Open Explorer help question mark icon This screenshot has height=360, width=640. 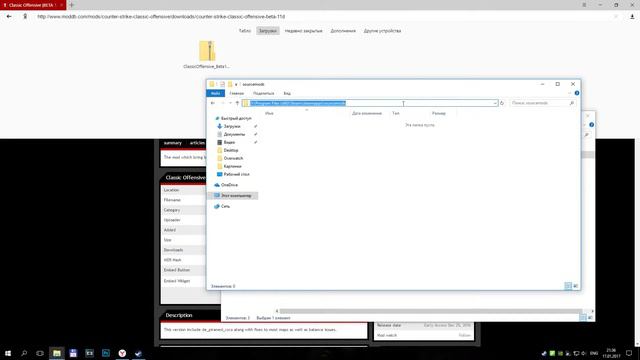[x=577, y=93]
